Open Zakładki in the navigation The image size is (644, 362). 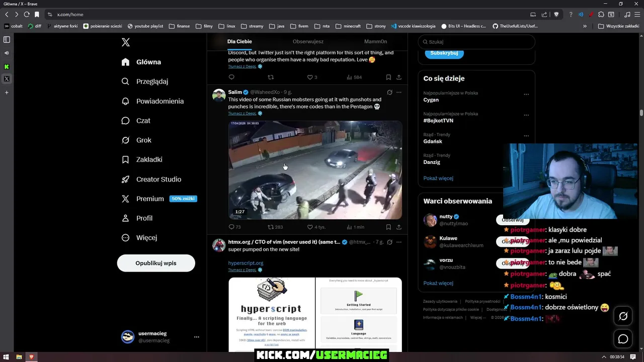pos(142,160)
